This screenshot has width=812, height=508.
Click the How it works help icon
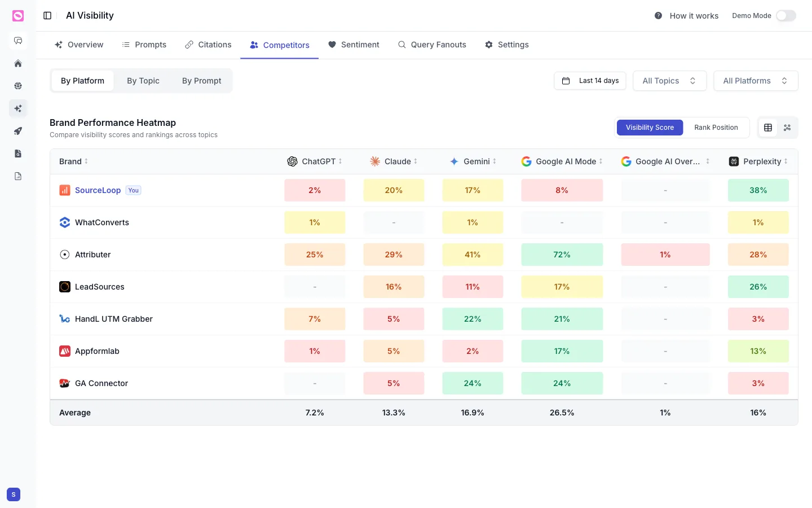[x=658, y=16]
